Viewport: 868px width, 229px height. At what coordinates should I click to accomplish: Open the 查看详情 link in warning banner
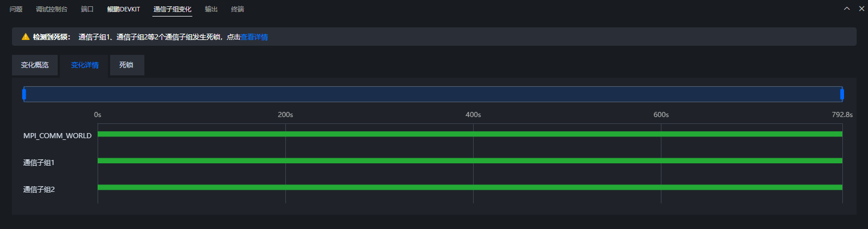tap(254, 37)
